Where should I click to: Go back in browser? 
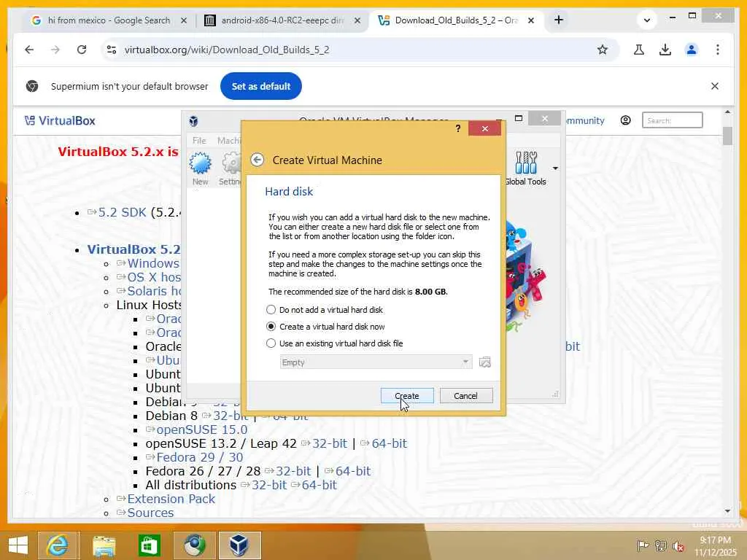click(x=29, y=50)
